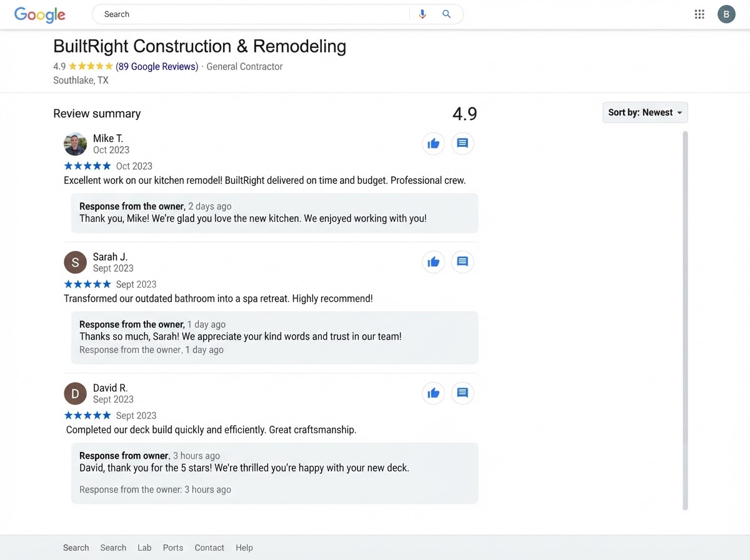Image resolution: width=750 pixels, height=560 pixels.
Task: Open the Help footer link
Action: [x=244, y=547]
